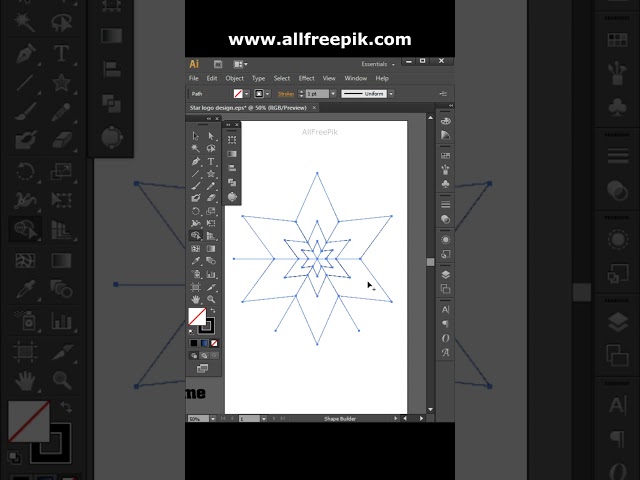Open Pathfinder in the floating icon panel

point(232,182)
